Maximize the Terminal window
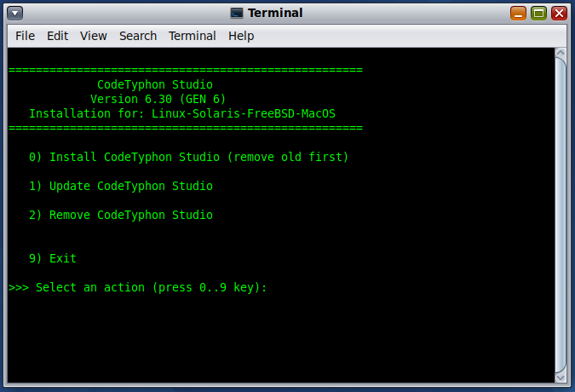 tap(538, 14)
